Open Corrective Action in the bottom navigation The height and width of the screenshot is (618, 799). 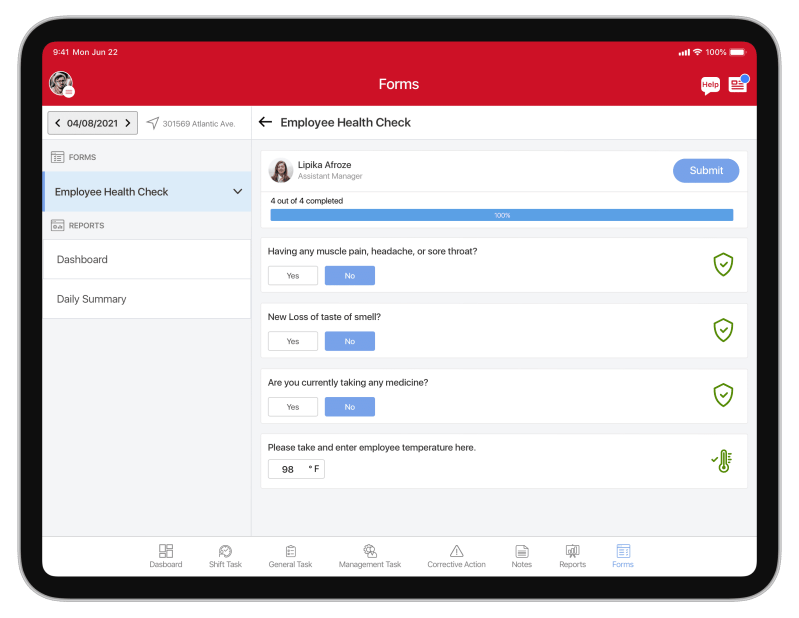pyautogui.click(x=457, y=555)
